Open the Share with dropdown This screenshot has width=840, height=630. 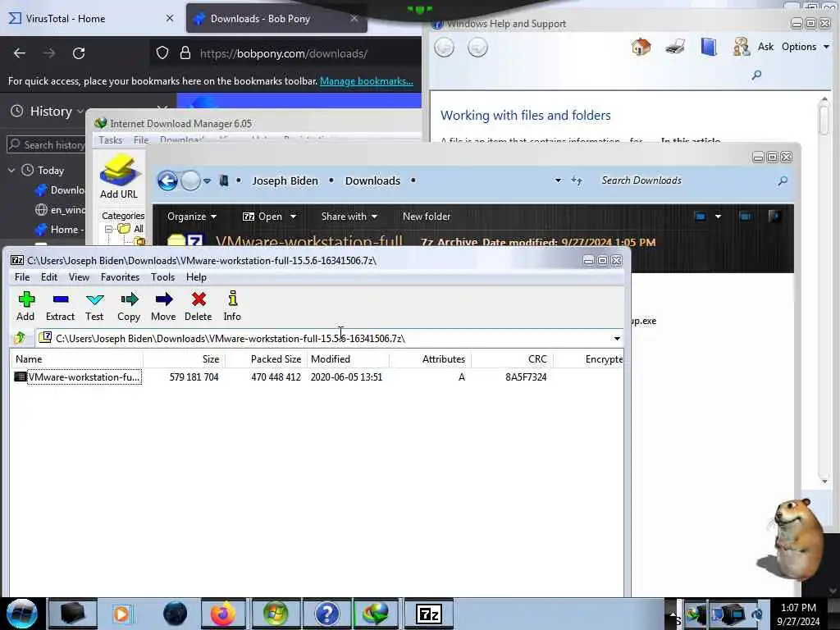349,217
